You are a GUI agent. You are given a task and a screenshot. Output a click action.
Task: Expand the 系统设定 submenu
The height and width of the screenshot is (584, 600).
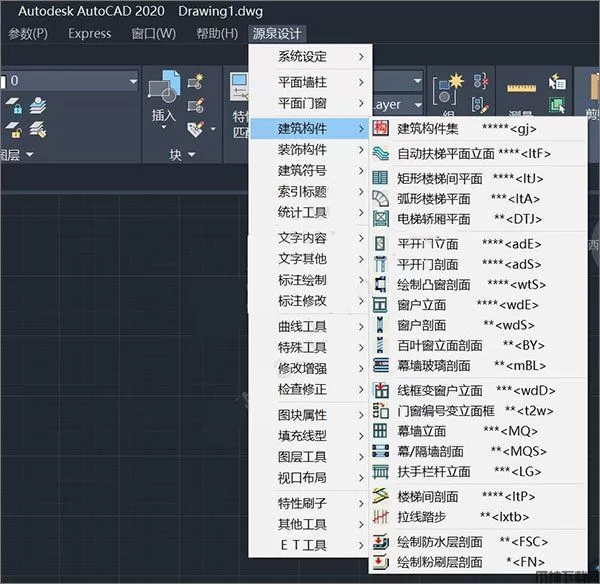tap(308, 56)
